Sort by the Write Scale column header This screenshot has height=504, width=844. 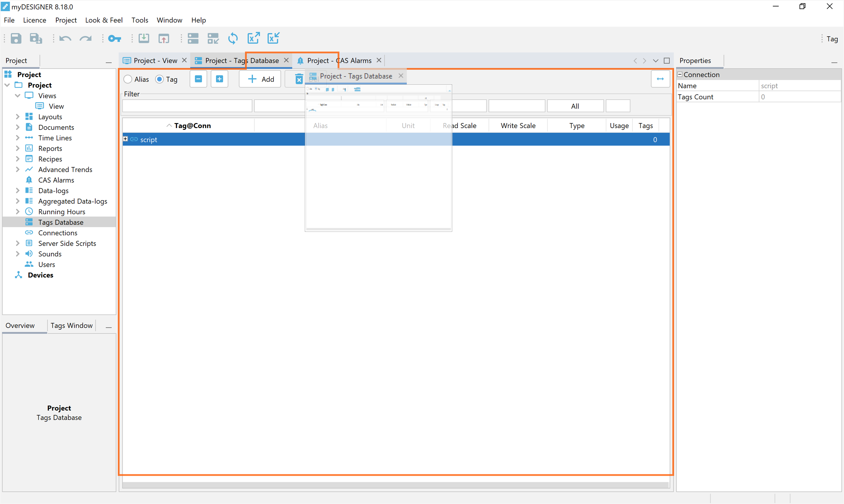pyautogui.click(x=518, y=126)
